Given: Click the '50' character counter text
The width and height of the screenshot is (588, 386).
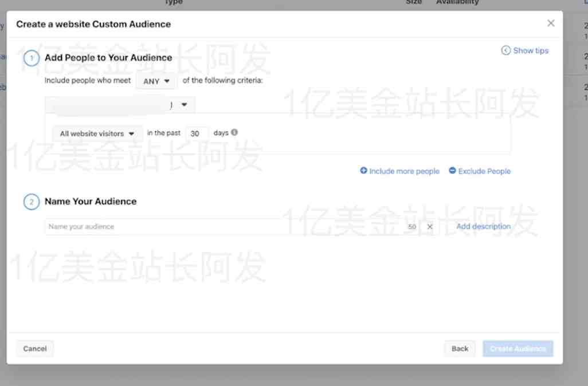Looking at the screenshot, I should (x=411, y=226).
